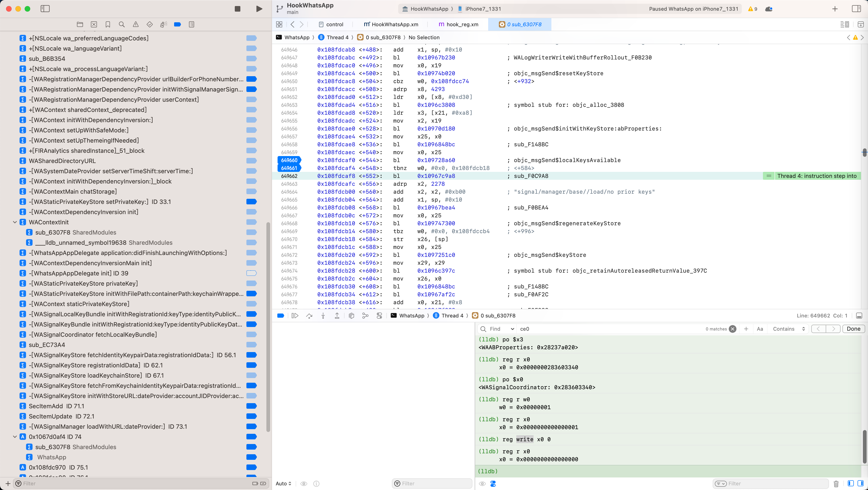
Task: Go to previous find match
Action: (818, 329)
